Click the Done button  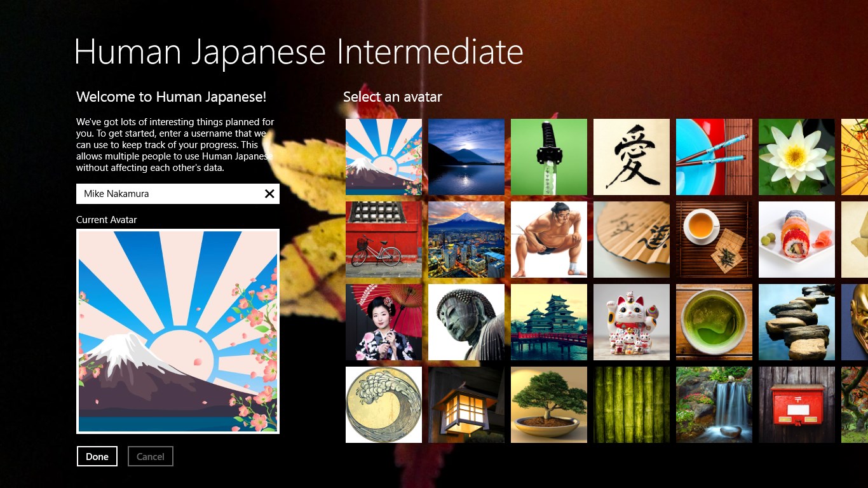tap(97, 456)
